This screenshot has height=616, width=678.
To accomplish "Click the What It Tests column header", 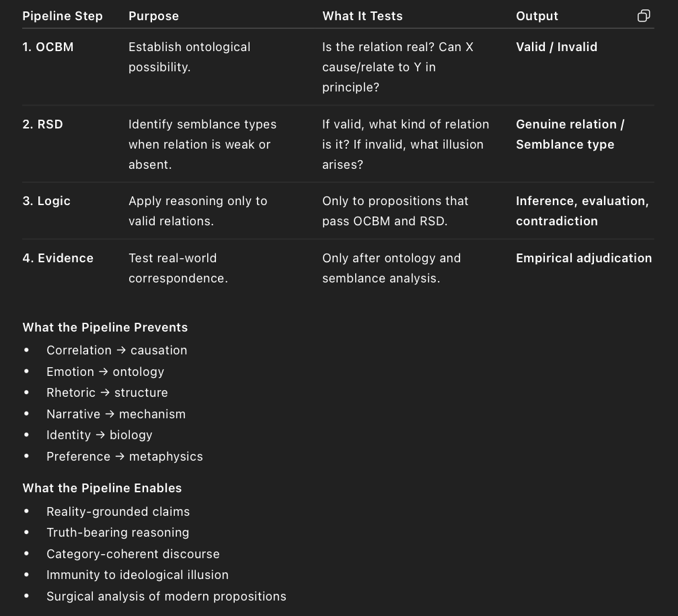I will 362,16.
